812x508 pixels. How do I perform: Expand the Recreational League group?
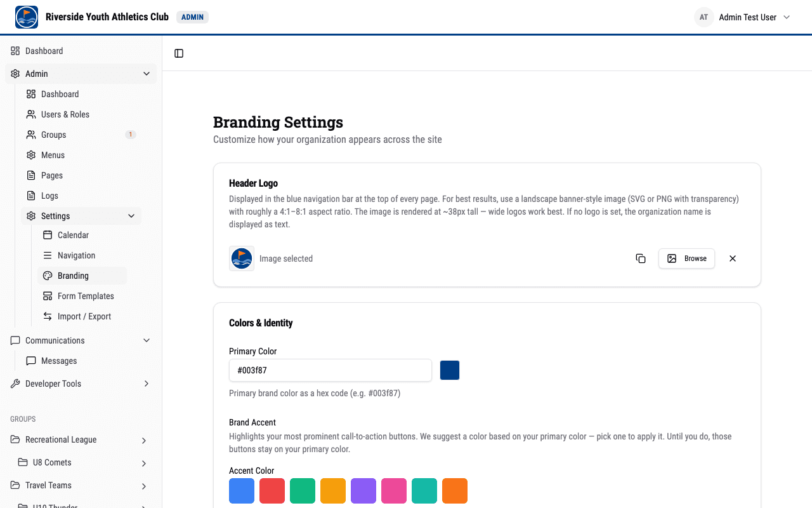pos(144,440)
